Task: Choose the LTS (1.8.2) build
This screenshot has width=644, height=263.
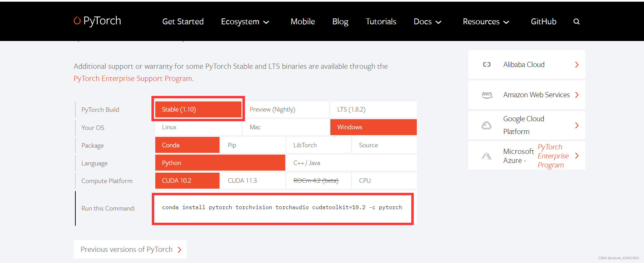Action: click(x=373, y=109)
